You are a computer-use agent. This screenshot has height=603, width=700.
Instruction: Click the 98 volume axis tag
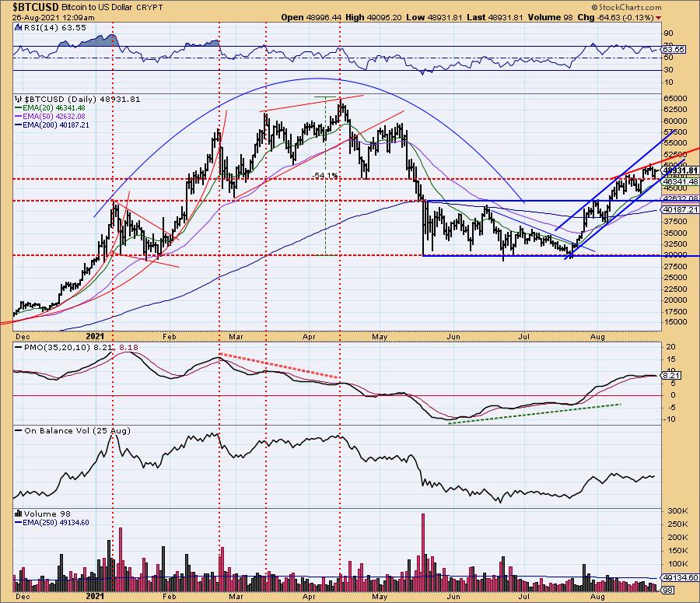[669, 591]
